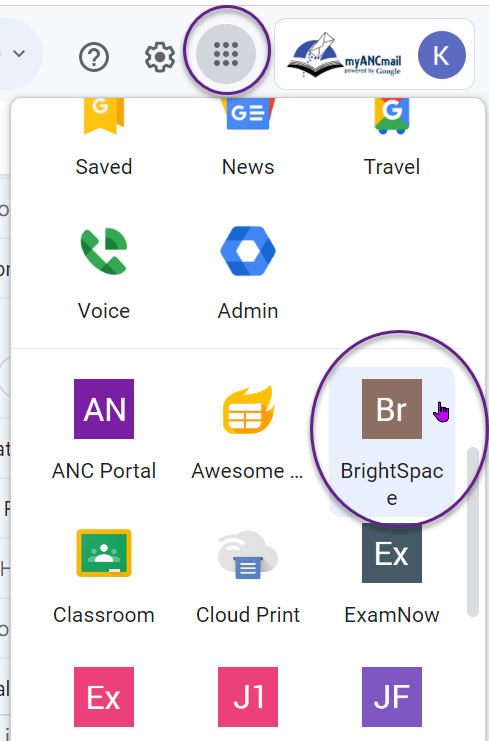Open the Google Admin console
This screenshot has height=741, width=489.
(x=248, y=272)
